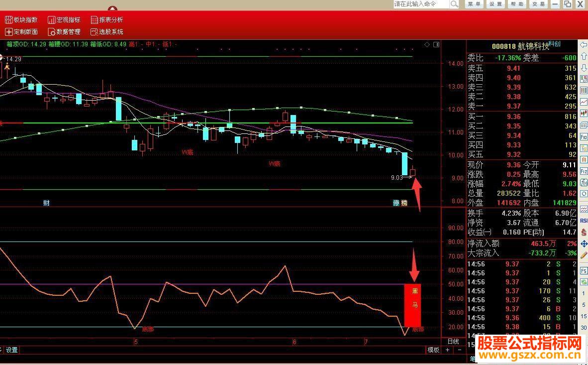Open the hierarchy tree icon in sidebar

click(x=584, y=148)
